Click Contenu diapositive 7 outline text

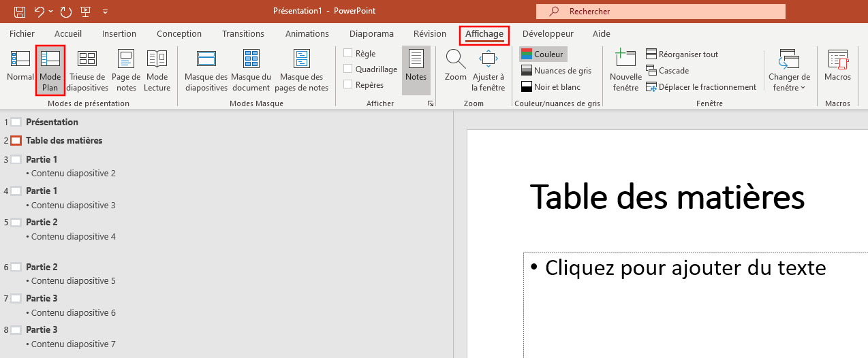coord(74,344)
